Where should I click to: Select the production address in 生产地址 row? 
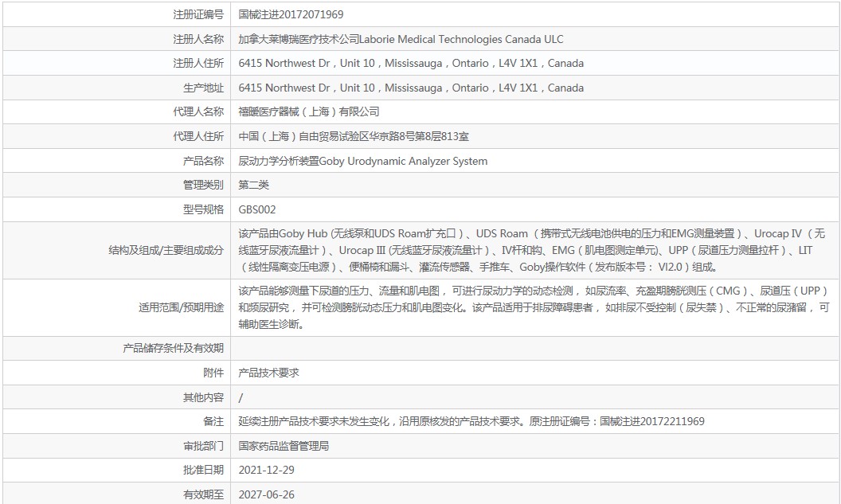pos(411,88)
